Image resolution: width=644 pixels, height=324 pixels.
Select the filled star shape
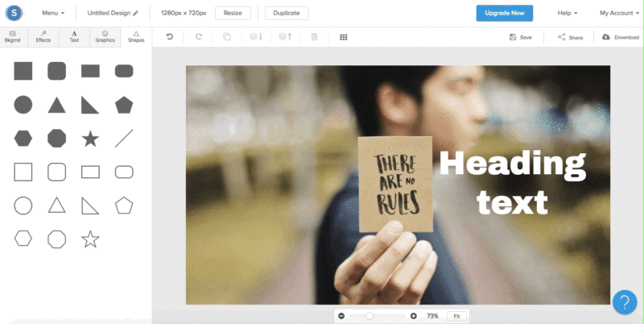[x=90, y=139]
